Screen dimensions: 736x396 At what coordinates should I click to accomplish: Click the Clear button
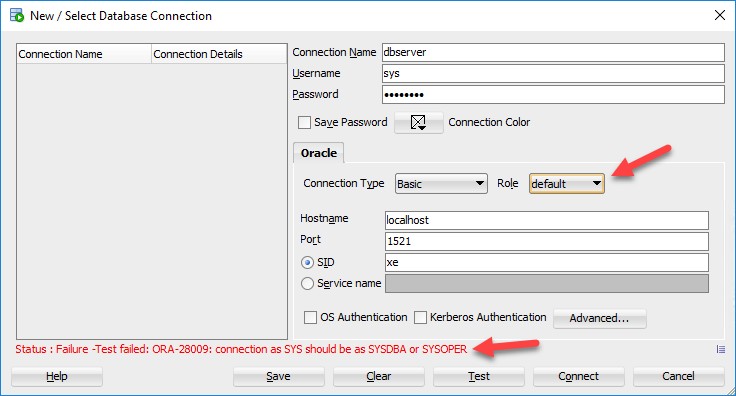pos(378,376)
